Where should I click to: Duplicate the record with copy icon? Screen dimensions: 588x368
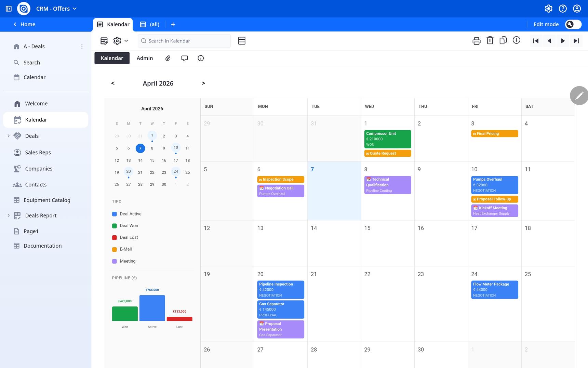click(503, 41)
